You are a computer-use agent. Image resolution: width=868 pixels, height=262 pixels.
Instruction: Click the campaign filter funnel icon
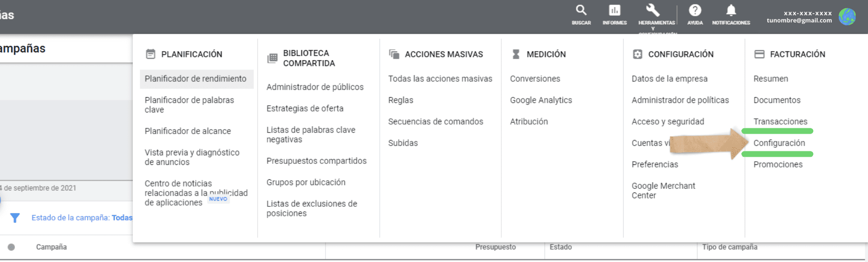[15, 218]
